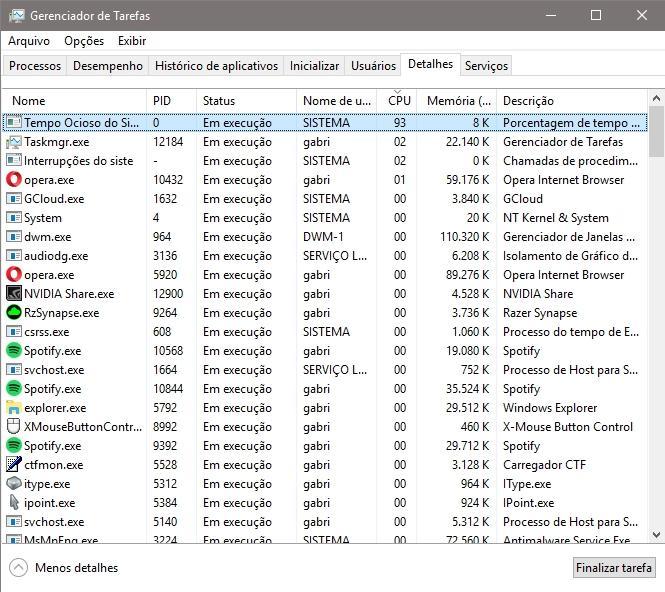The height and width of the screenshot is (592, 665).
Task: Click the dwm.exe process icon
Action: click(14, 237)
